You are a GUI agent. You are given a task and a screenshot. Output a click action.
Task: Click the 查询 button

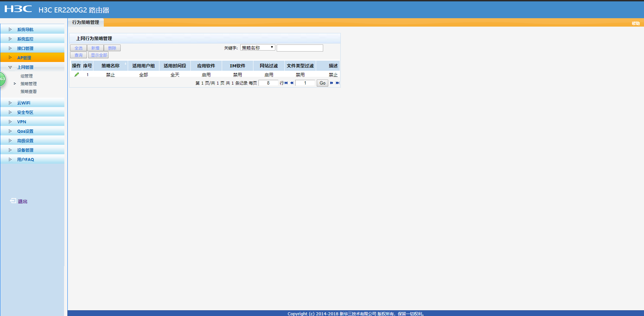79,55
